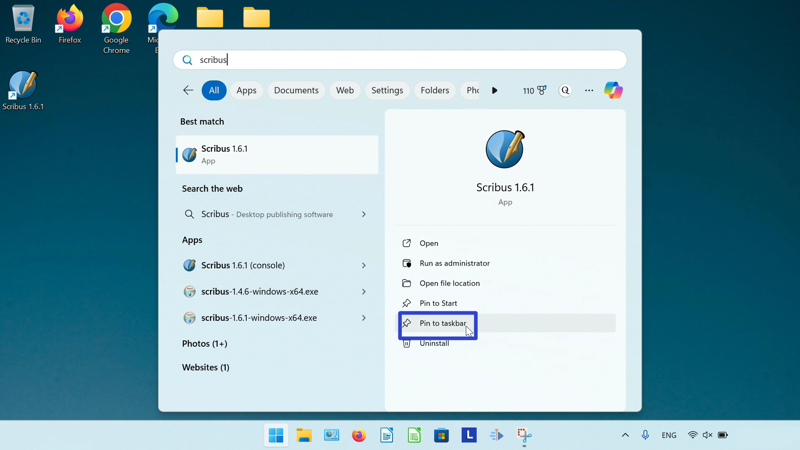Select the Google Chrome desktop shortcut
This screenshot has width=800, height=450.
click(x=116, y=29)
